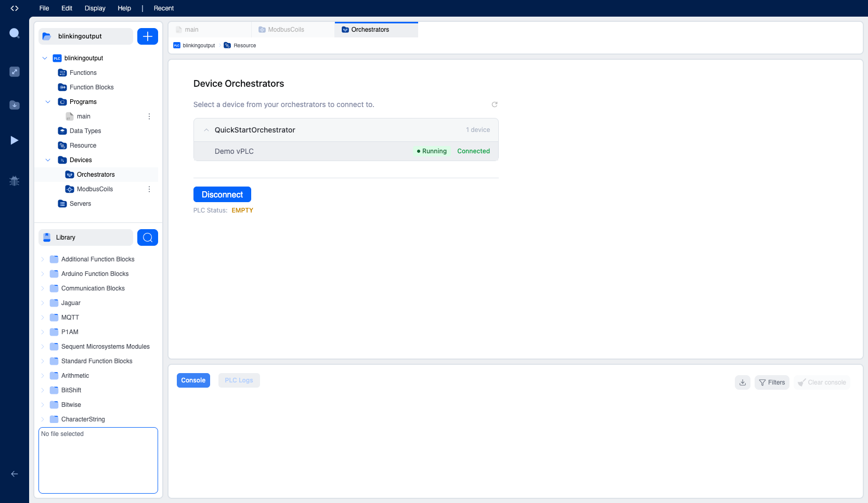Click the blue plus add button
The height and width of the screenshot is (503, 868).
(x=148, y=36)
